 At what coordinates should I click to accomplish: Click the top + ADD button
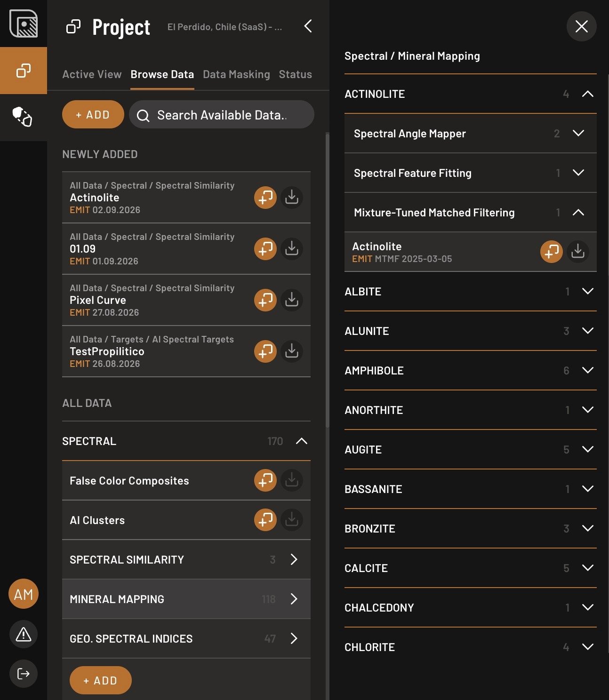click(x=93, y=114)
